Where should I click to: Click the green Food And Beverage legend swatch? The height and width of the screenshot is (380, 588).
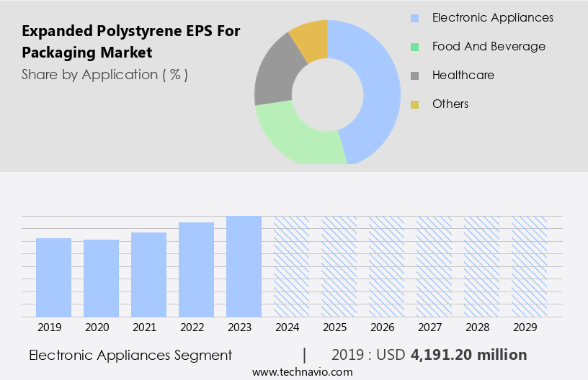tap(414, 47)
